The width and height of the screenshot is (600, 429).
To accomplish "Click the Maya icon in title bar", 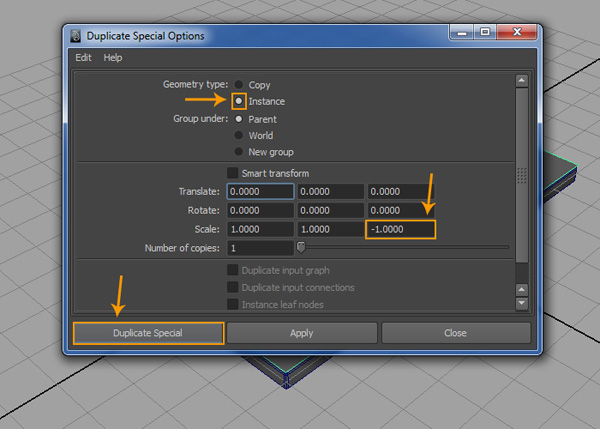I will [76, 36].
